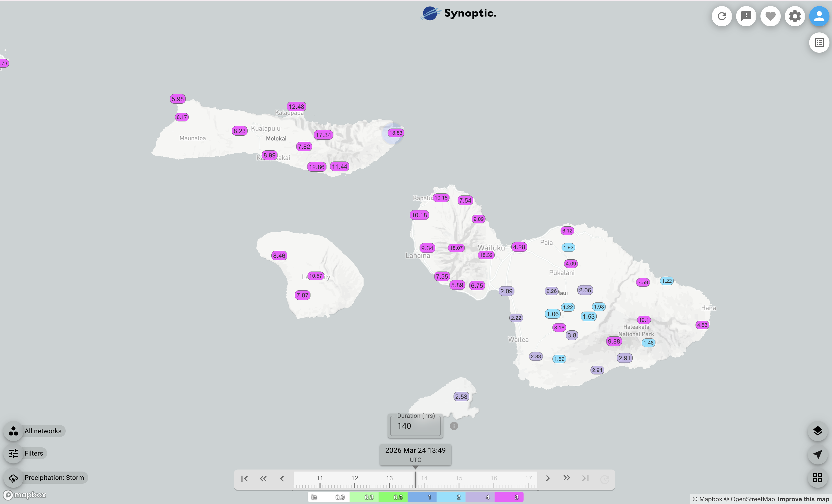
Task: Open the dashboard grid icon
Action: pos(817,477)
